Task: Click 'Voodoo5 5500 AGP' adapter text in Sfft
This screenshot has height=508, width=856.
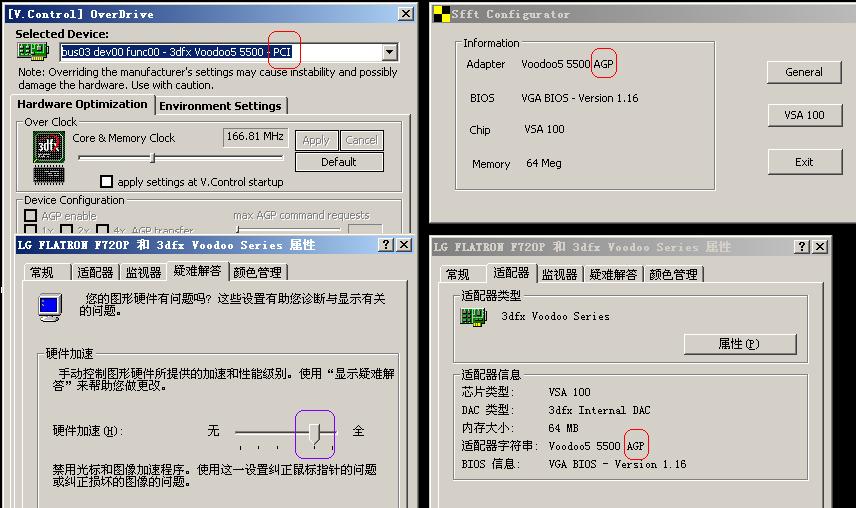Action: pos(567,64)
